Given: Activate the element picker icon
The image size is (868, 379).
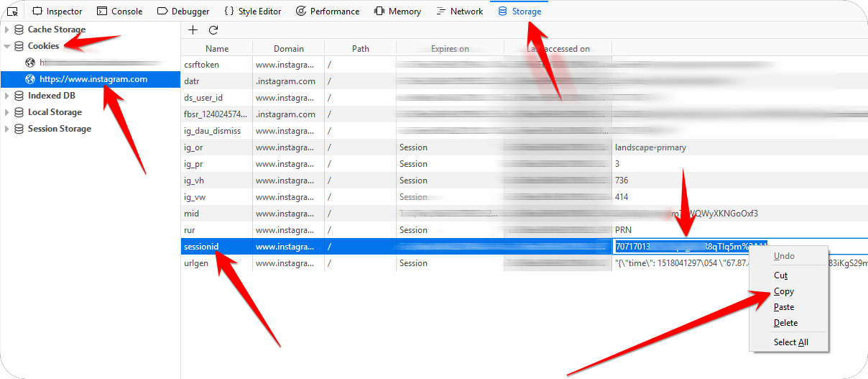Looking at the screenshot, I should pos(12,12).
